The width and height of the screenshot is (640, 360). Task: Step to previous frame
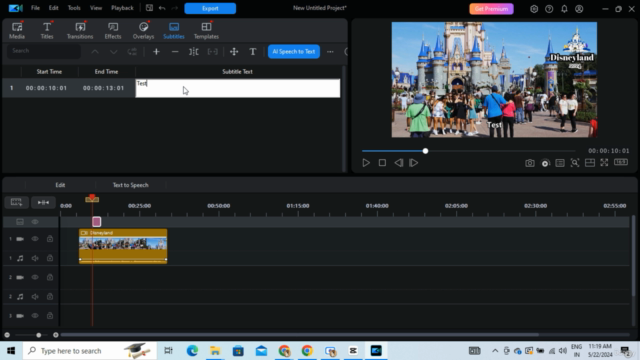398,163
